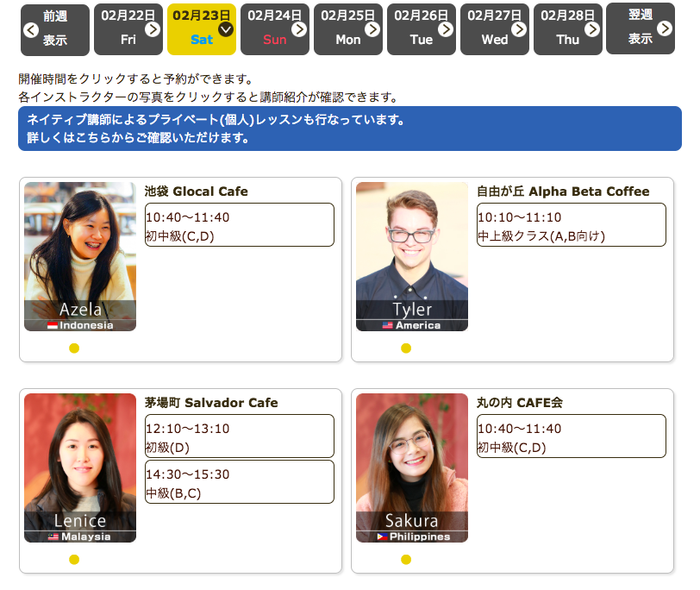
Task: Book Azela's 10:40–11:40 lesson slot
Action: click(239, 225)
